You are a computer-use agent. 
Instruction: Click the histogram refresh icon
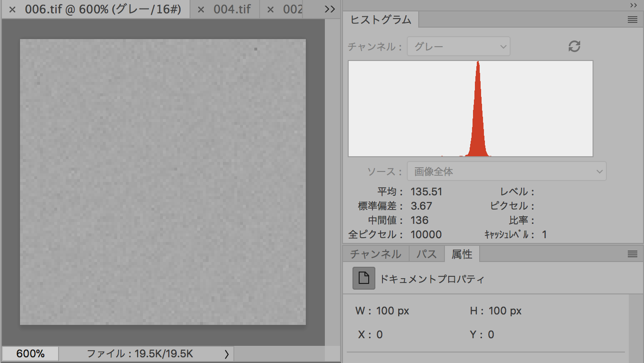coord(574,46)
